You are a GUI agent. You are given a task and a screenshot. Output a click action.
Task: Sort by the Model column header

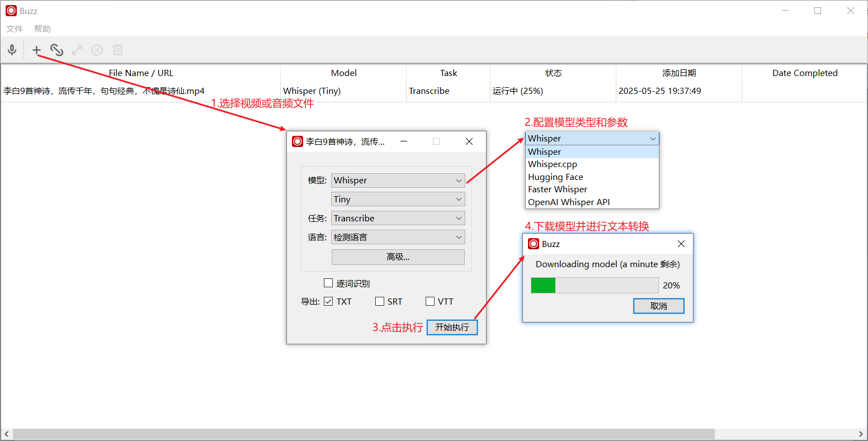(x=343, y=73)
